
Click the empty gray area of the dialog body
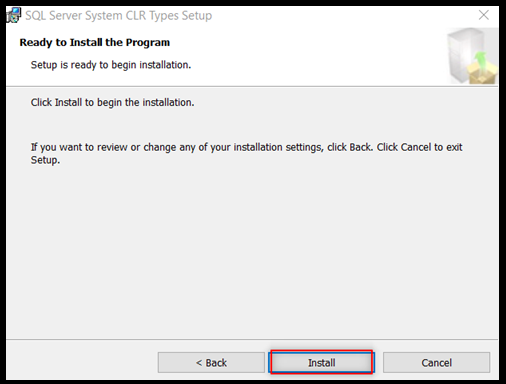(x=252, y=250)
